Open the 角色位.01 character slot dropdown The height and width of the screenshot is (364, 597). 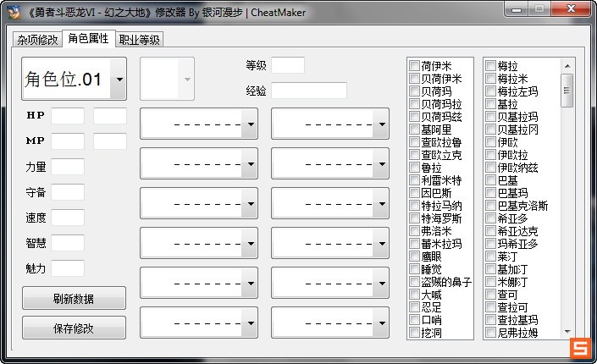pyautogui.click(x=118, y=80)
